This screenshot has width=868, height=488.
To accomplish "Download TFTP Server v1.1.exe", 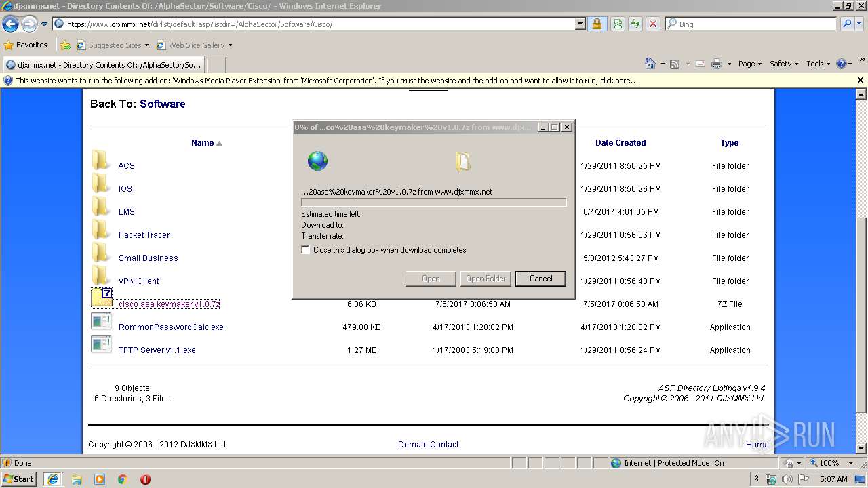I will pos(157,350).
